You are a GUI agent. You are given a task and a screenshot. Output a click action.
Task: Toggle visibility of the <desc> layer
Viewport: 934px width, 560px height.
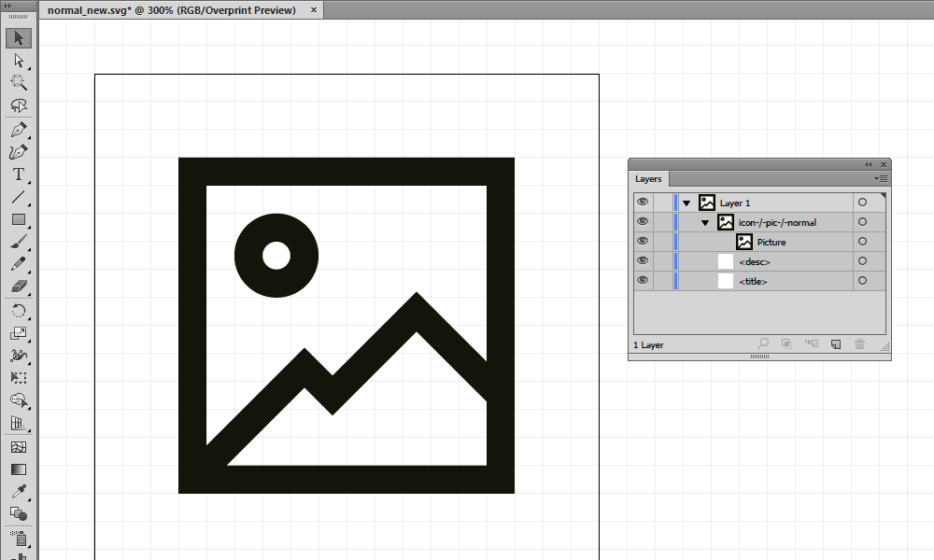(642, 261)
